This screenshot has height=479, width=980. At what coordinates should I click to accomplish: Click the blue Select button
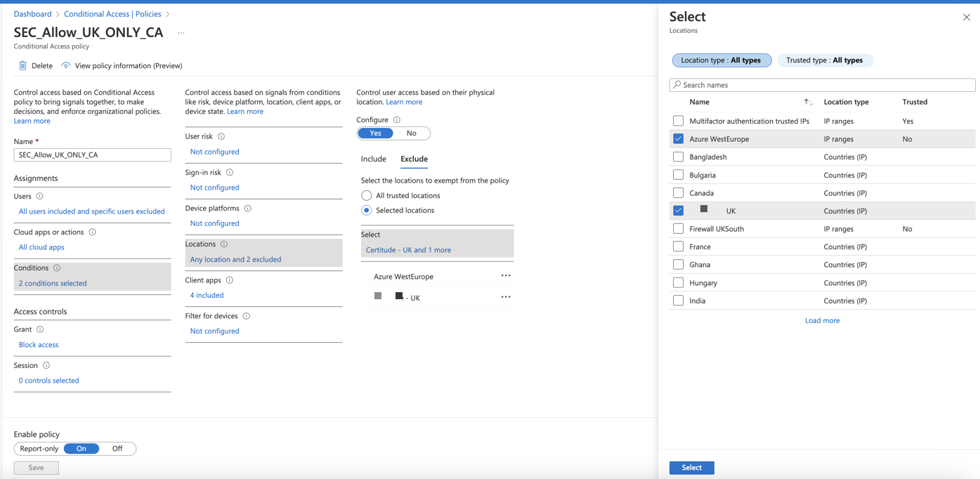click(691, 468)
